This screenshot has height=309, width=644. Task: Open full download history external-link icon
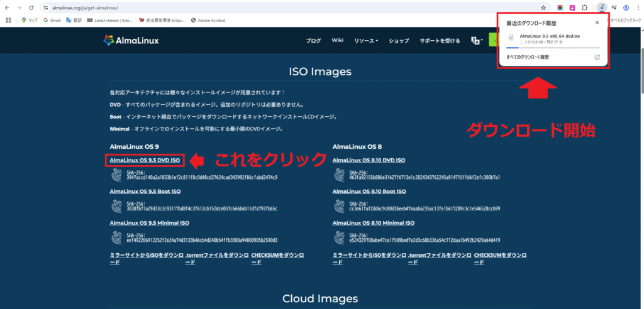tap(597, 57)
